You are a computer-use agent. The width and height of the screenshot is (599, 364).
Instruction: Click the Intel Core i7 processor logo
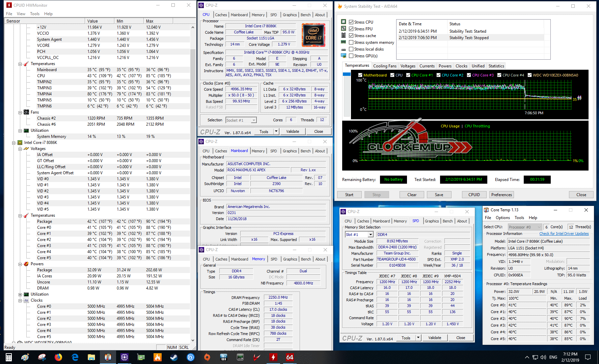coord(313,35)
